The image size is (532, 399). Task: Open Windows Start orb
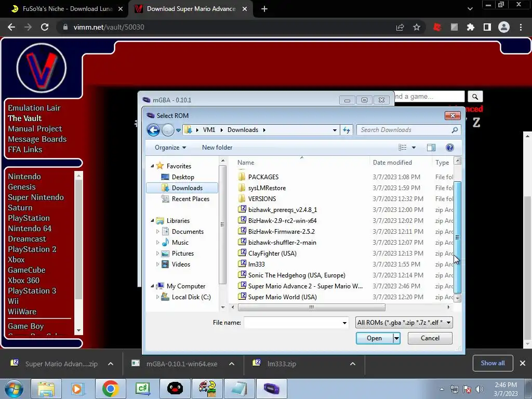[x=14, y=389]
